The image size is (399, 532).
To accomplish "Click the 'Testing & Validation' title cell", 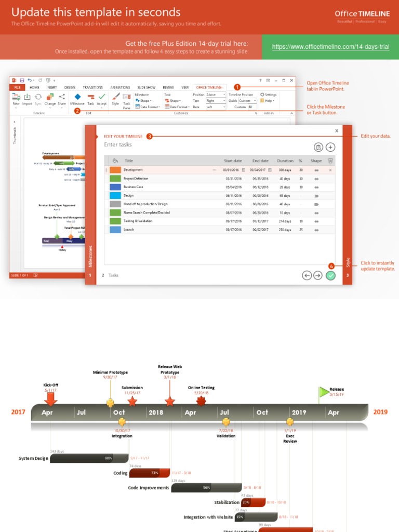I will click(x=138, y=221).
